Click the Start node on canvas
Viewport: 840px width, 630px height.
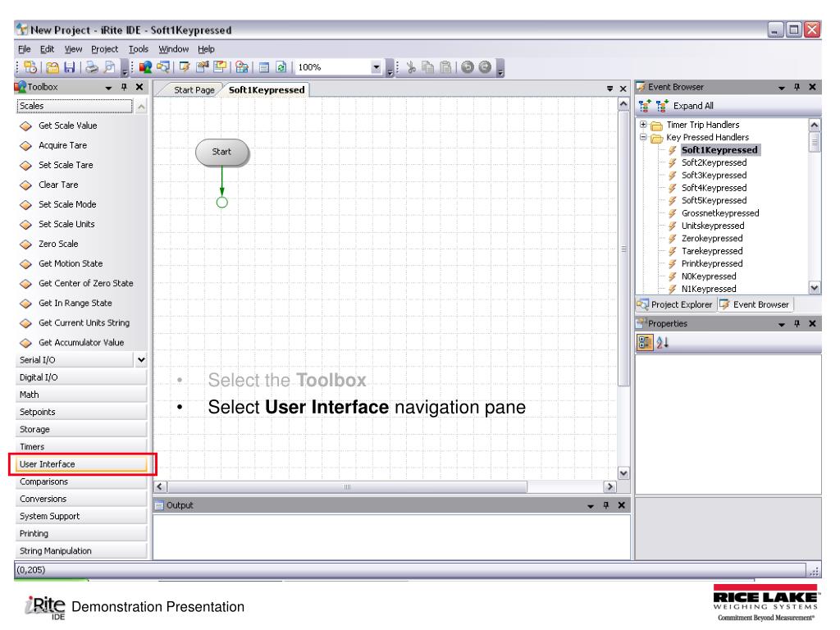pos(221,152)
